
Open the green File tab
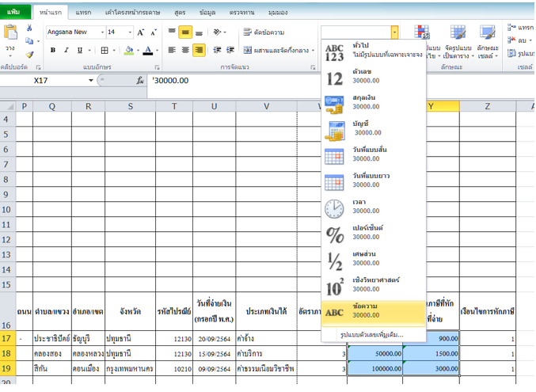[x=14, y=12]
